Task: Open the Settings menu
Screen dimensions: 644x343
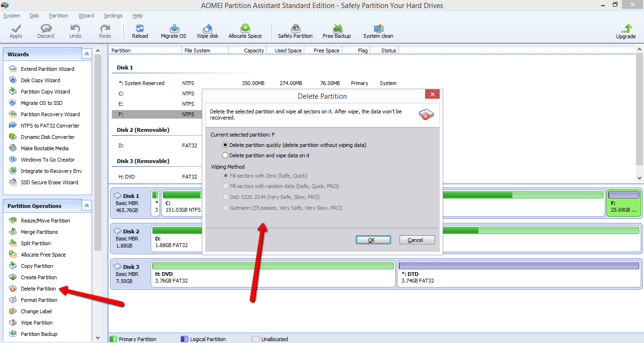Action: [x=113, y=16]
